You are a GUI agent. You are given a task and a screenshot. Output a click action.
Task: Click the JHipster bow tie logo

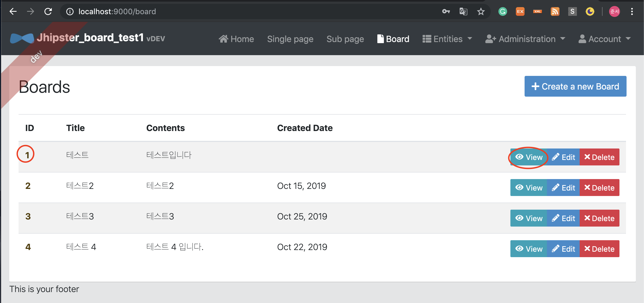[x=22, y=38]
